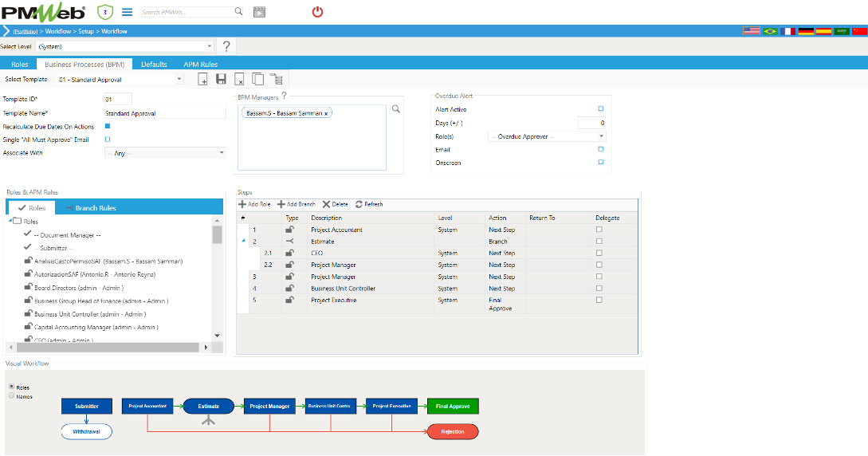Click lock icon on CFO step
The width and height of the screenshot is (868, 456).
coord(289,253)
